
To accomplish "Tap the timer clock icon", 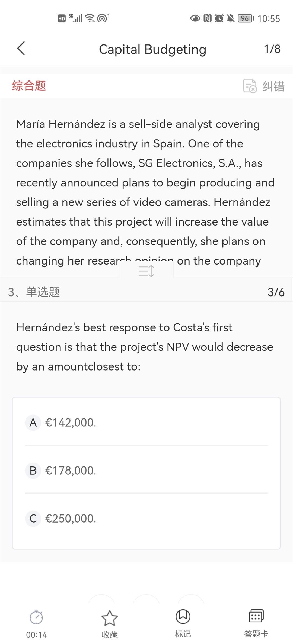I will [x=36, y=617].
